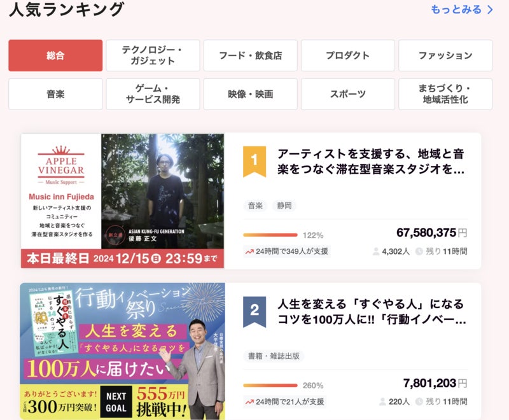This screenshot has width=509, height=420.
Task: Open the もっとみる chevron link
Action: (x=462, y=10)
